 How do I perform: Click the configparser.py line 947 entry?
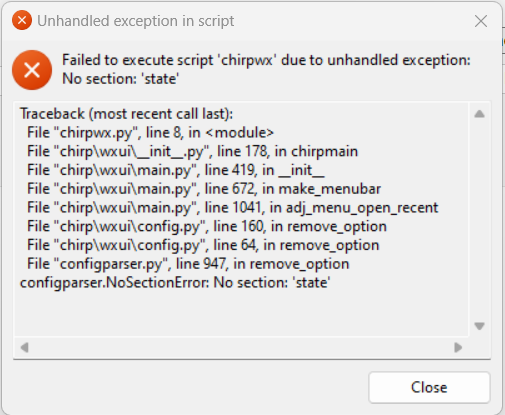point(188,264)
